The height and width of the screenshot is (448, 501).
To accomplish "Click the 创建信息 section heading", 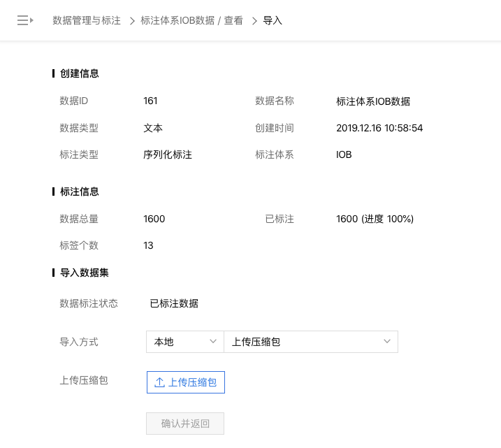I will point(80,73).
